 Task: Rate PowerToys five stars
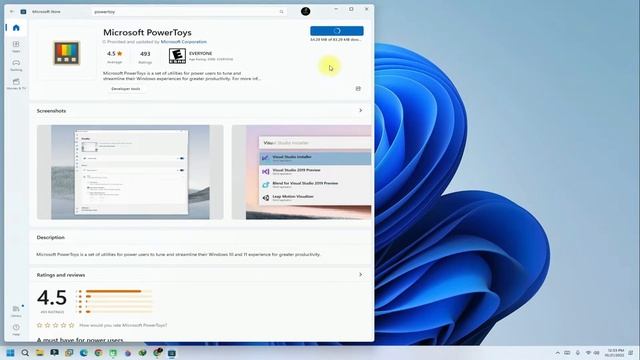pos(71,325)
